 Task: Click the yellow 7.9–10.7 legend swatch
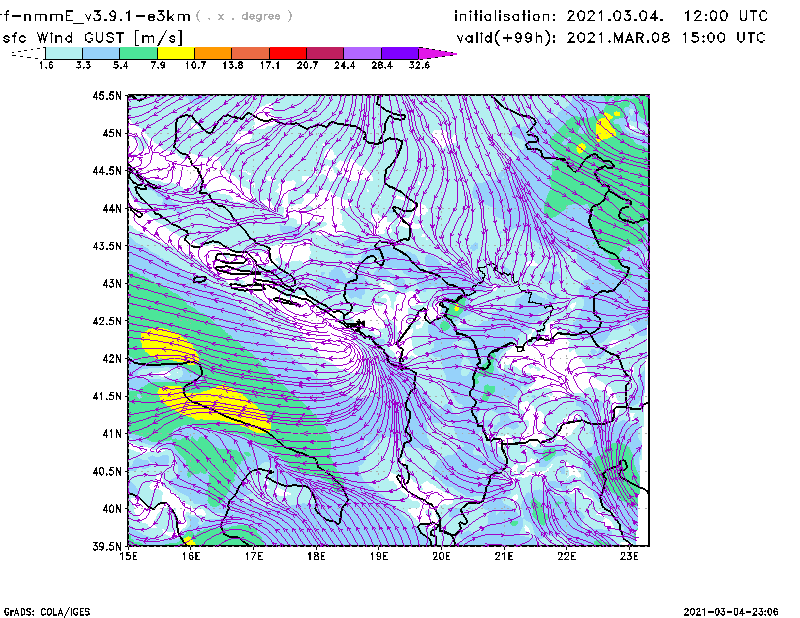(176, 53)
